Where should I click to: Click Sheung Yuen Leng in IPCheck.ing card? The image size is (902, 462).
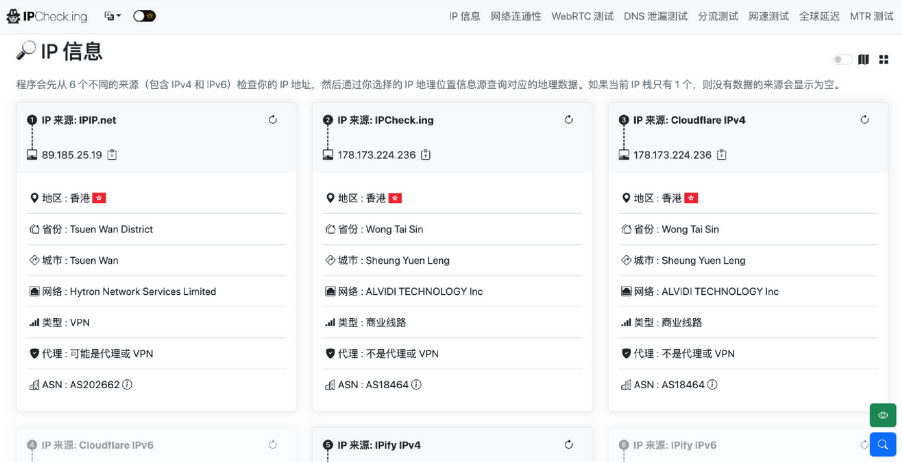[x=408, y=260]
